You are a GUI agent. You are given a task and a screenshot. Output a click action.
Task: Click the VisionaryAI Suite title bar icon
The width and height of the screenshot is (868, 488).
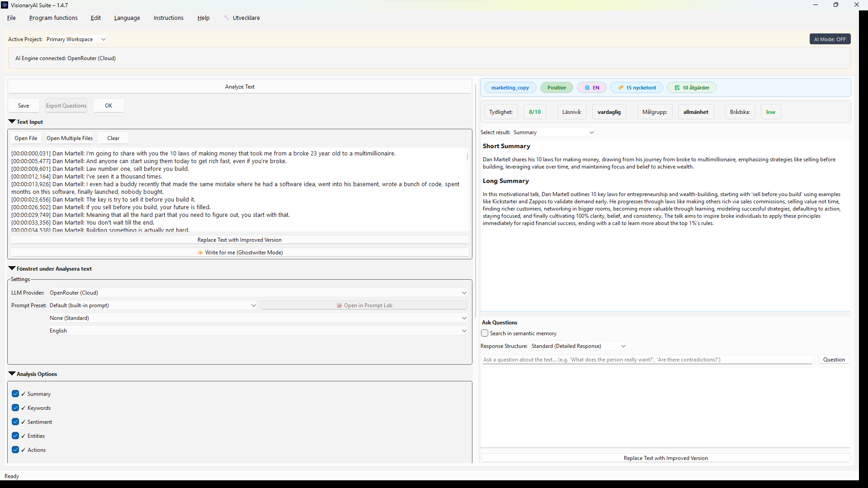pos(5,5)
